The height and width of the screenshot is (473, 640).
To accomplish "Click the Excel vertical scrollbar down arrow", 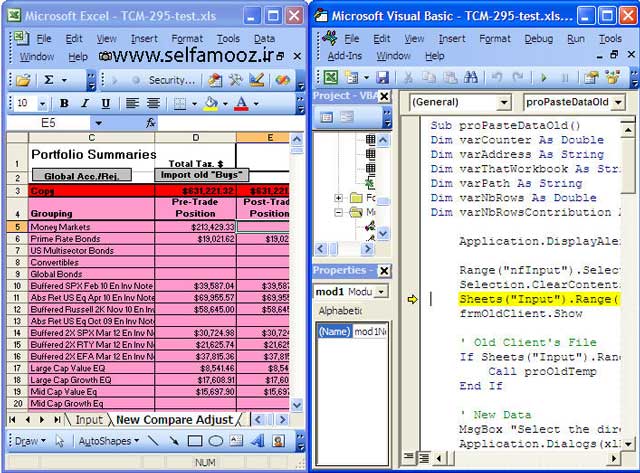I will coord(297,405).
